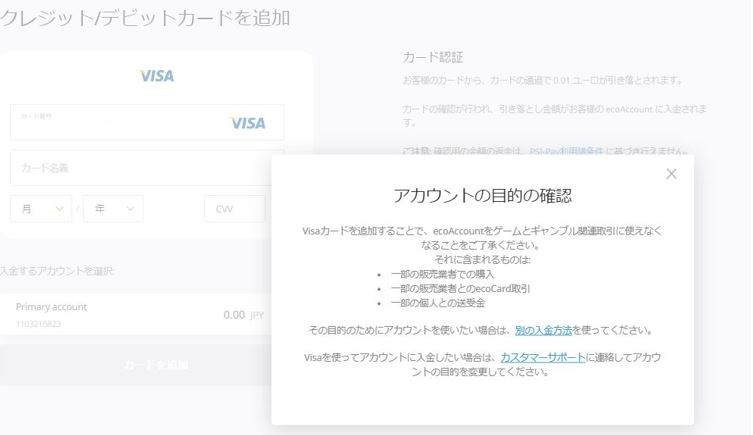Open the PSI-Pay terms of use link
753x435 pixels.
tap(566, 151)
